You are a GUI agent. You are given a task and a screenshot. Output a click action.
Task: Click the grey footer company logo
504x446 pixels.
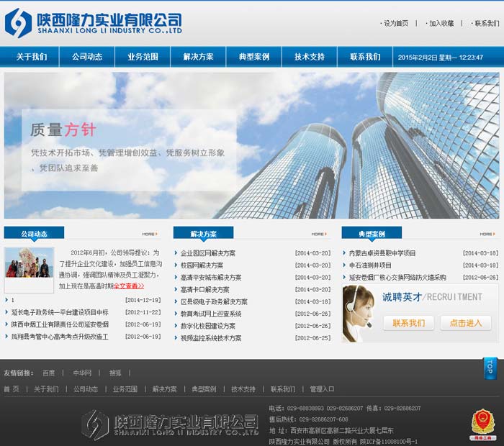[170, 424]
